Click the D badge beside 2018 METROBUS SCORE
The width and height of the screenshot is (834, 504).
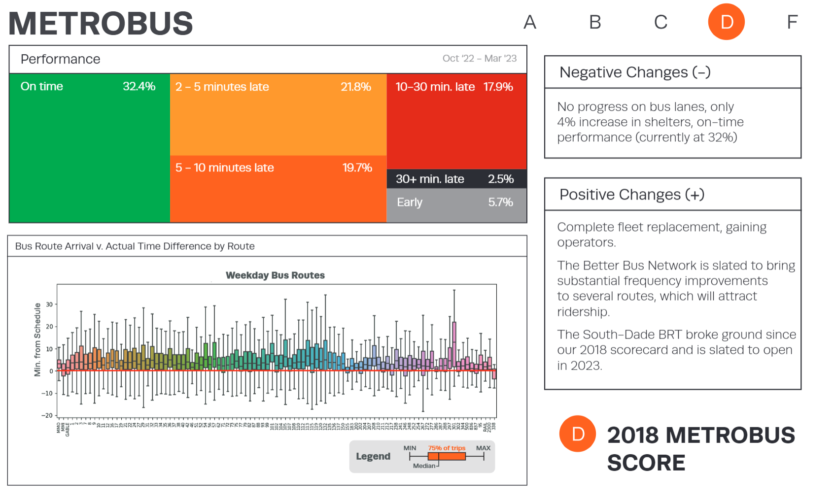[577, 434]
